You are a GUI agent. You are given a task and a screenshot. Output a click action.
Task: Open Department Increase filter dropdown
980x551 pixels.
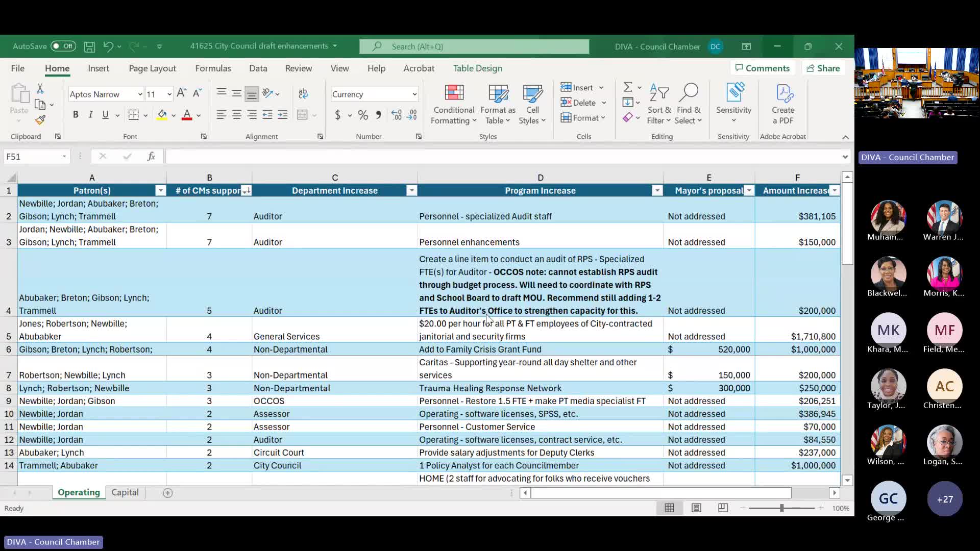point(412,191)
